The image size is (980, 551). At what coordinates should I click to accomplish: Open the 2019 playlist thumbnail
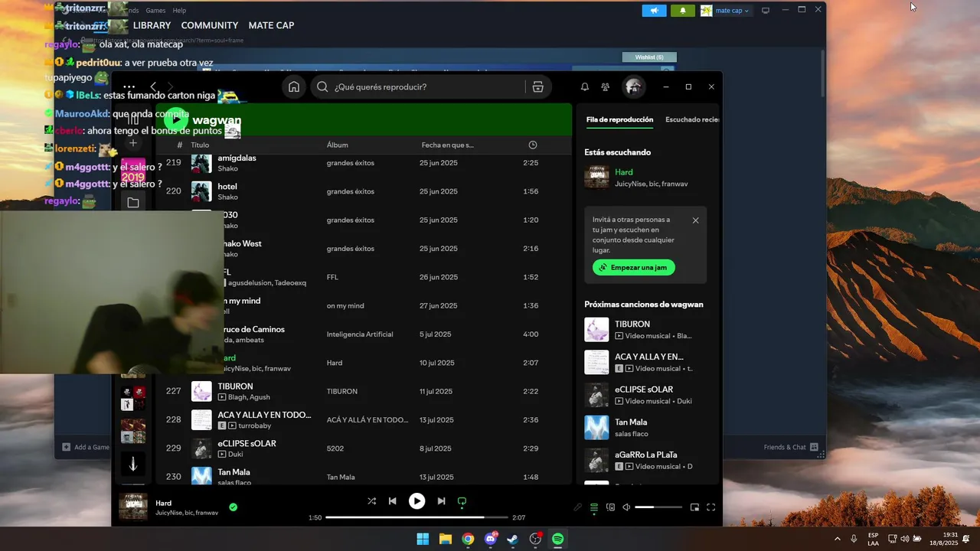(x=133, y=171)
